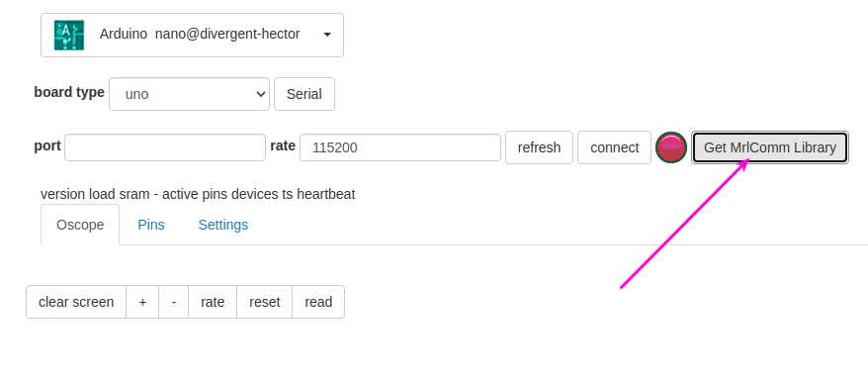Open the Pins tab
Image resolution: width=868 pixels, height=382 pixels.
(x=151, y=225)
